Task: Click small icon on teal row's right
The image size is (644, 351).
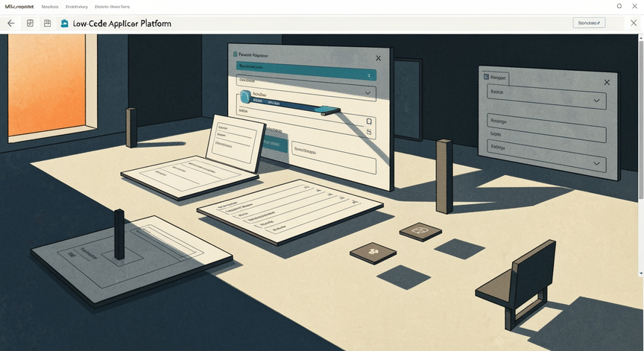Action: pos(369,75)
